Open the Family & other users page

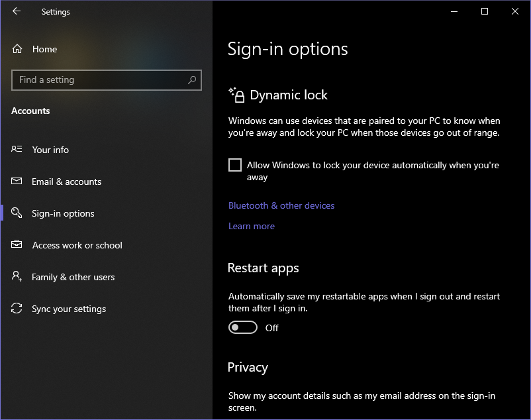click(x=73, y=277)
